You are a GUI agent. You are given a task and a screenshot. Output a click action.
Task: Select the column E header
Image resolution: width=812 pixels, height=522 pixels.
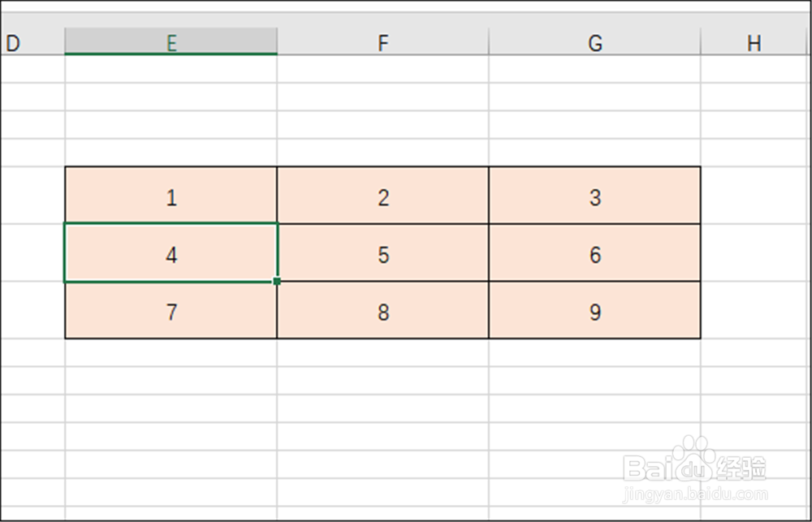tap(171, 43)
